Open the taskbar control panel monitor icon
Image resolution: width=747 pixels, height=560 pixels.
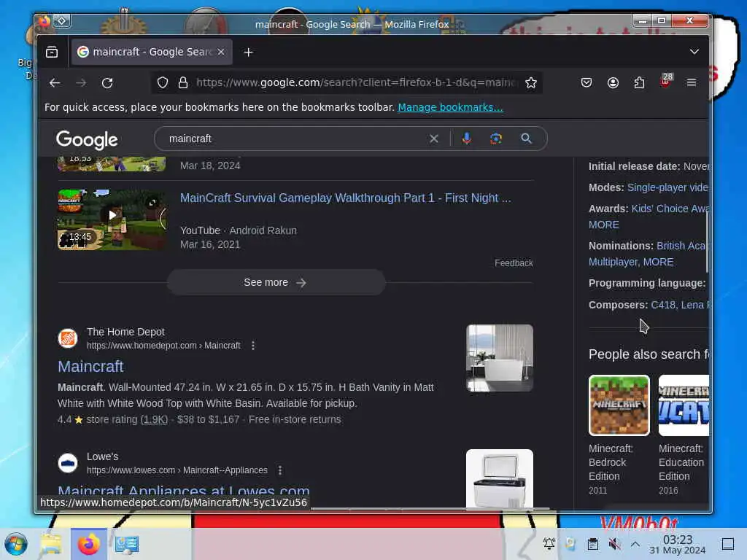[126, 544]
